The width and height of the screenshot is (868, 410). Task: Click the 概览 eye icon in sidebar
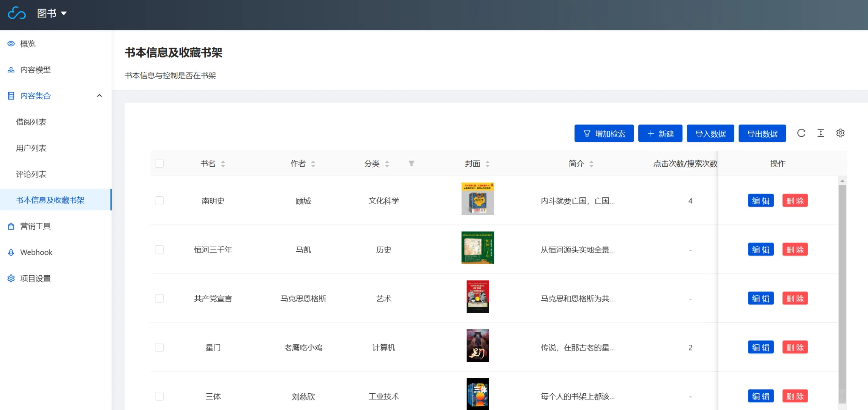11,44
